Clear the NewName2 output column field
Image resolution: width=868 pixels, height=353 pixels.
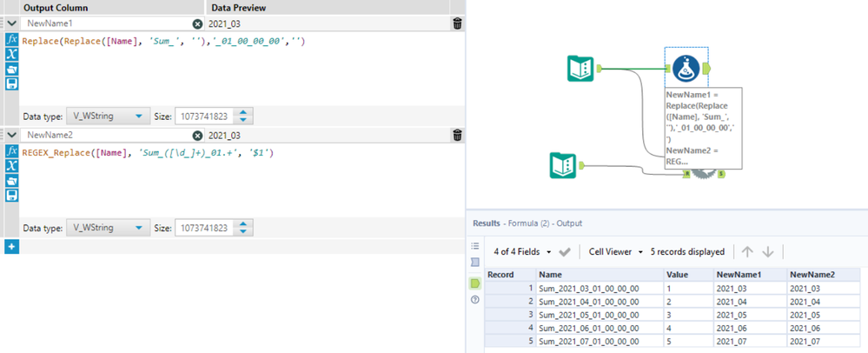tap(197, 136)
